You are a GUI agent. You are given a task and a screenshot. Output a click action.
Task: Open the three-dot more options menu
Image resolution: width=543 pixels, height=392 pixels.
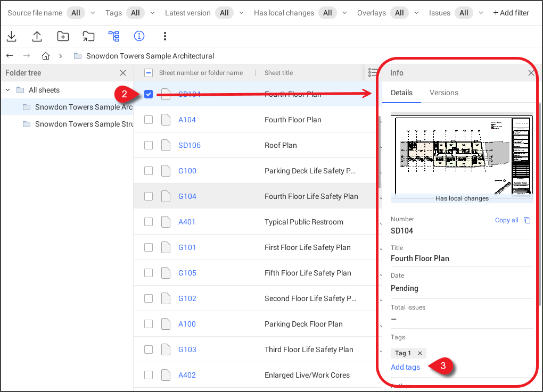coord(165,36)
